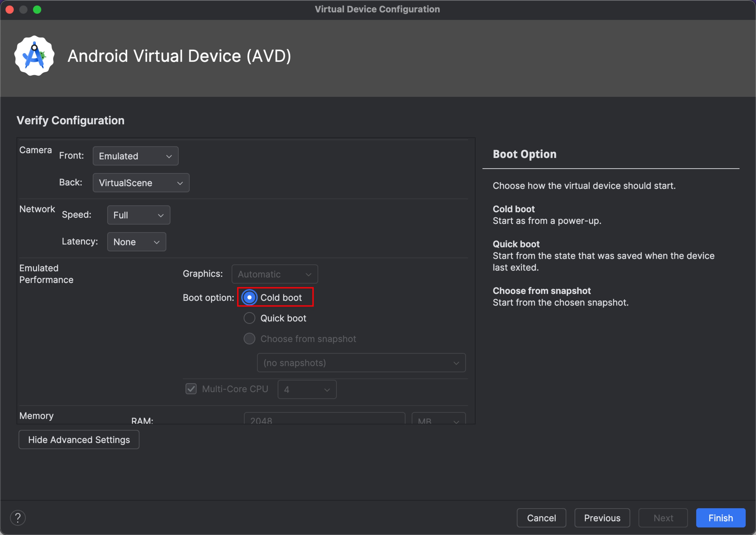Select the Cold boot radio button
Viewport: 756px width, 535px height.
pos(249,298)
